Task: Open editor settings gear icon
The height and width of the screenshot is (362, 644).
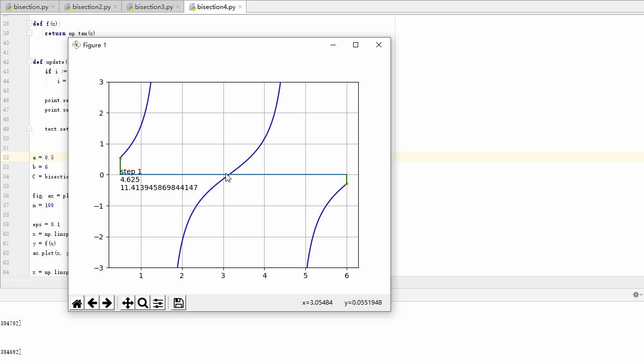Action: [636, 295]
